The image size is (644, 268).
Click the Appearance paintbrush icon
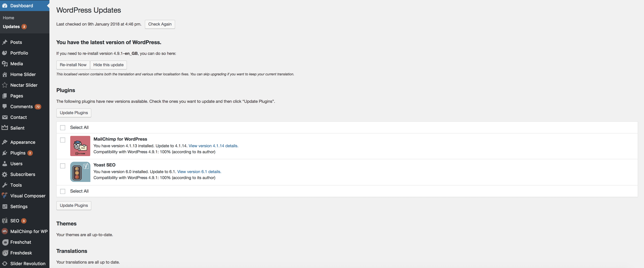tap(5, 142)
